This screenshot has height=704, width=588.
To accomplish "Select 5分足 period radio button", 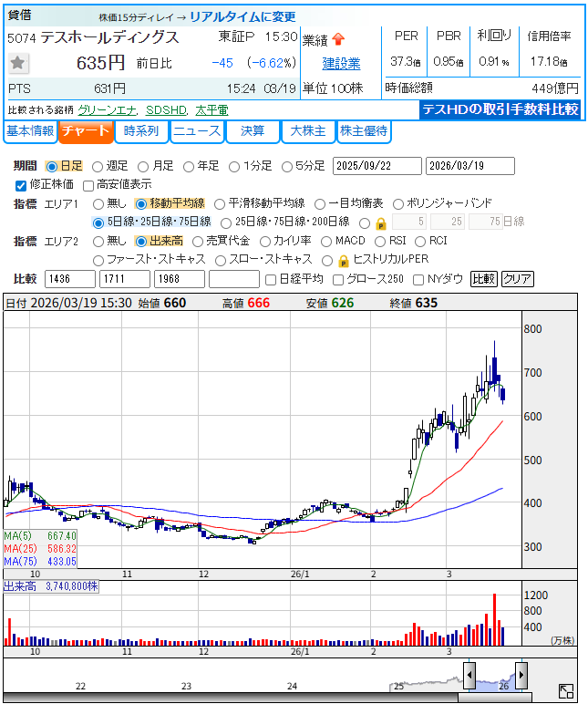I will coord(287,167).
